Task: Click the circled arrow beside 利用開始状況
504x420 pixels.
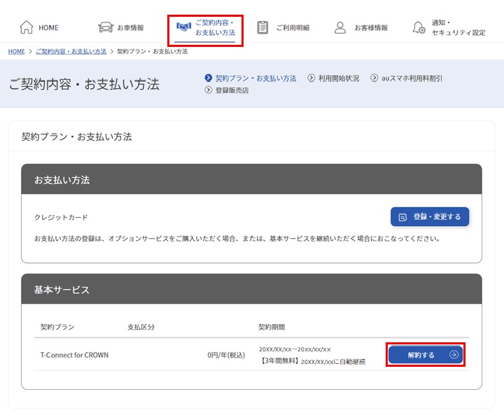Action: (x=311, y=78)
